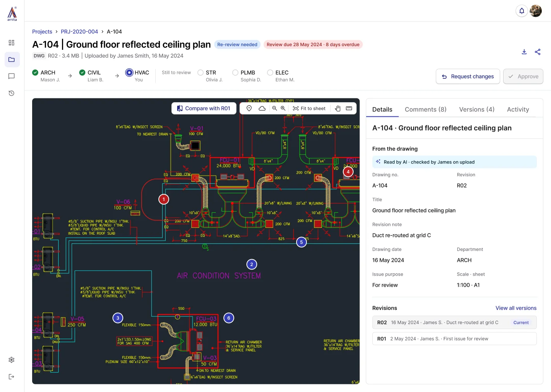
Task: Select the pan hand tool
Action: [337, 108]
